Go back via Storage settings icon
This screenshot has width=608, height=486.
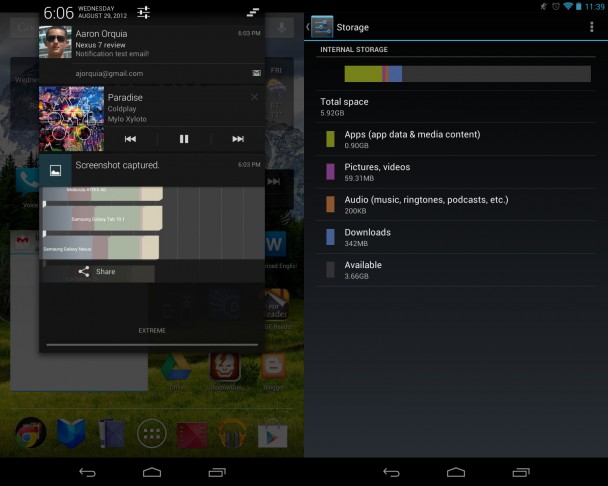tap(320, 27)
